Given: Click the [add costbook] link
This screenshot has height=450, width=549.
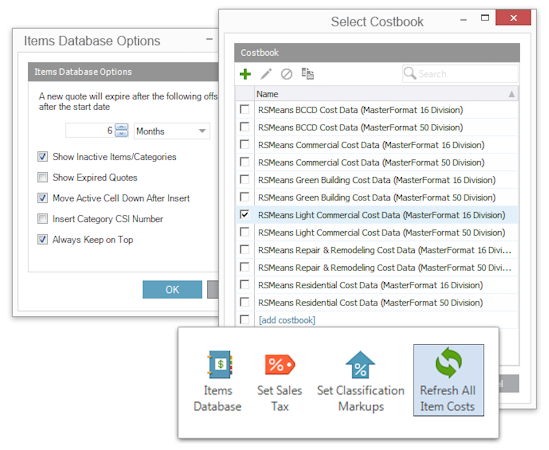Looking at the screenshot, I should [287, 320].
